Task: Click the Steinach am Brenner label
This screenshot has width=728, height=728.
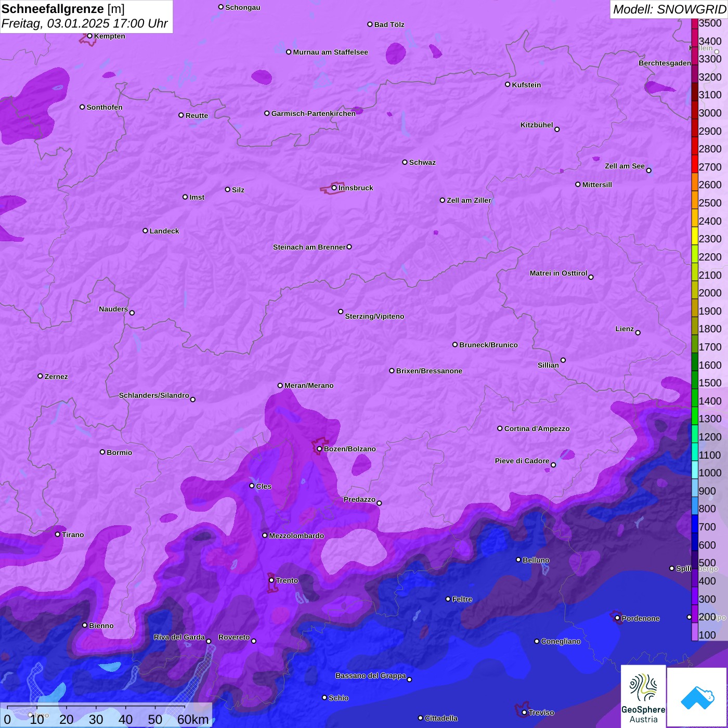Action: click(309, 247)
